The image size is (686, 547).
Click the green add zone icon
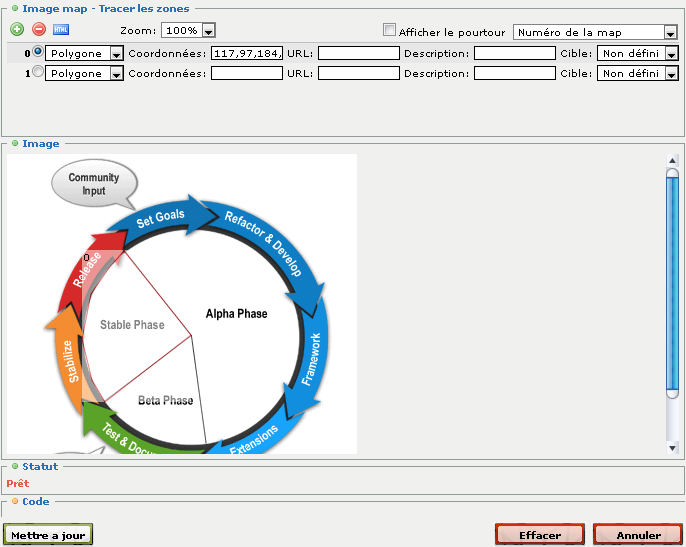[17, 30]
